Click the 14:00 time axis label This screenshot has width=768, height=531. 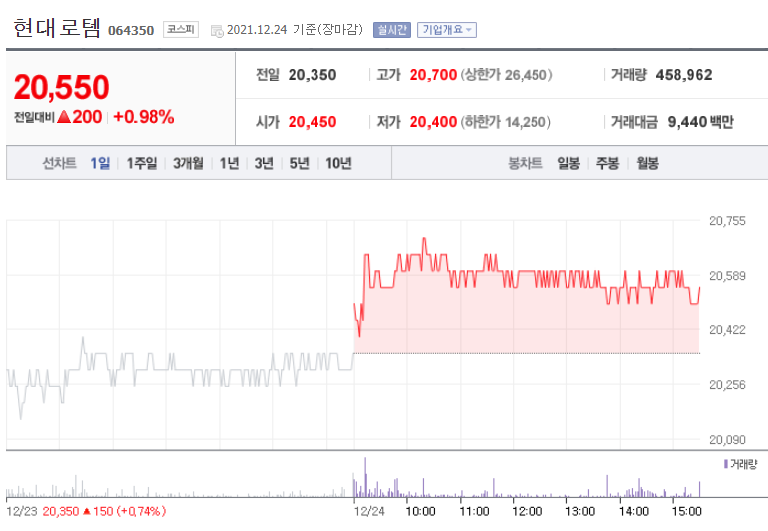click(x=634, y=511)
